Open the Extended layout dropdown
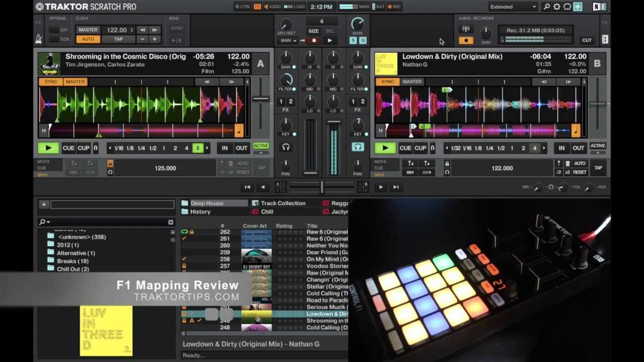 coord(513,7)
